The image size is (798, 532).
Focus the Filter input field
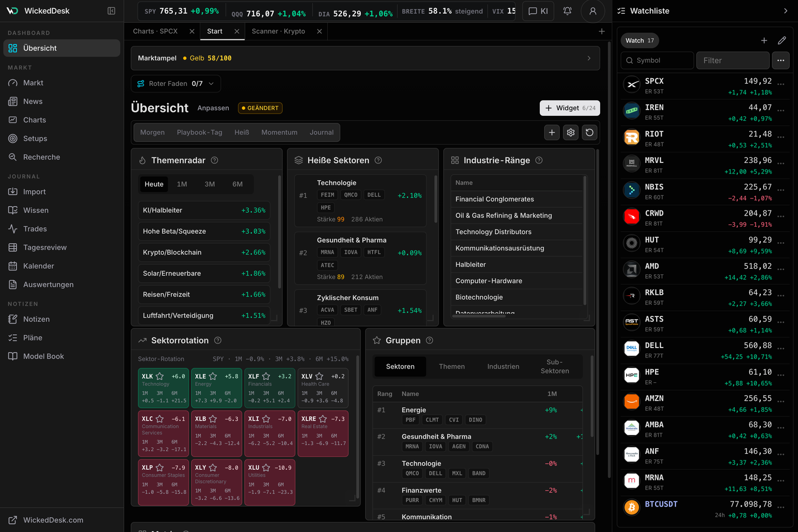coord(733,60)
